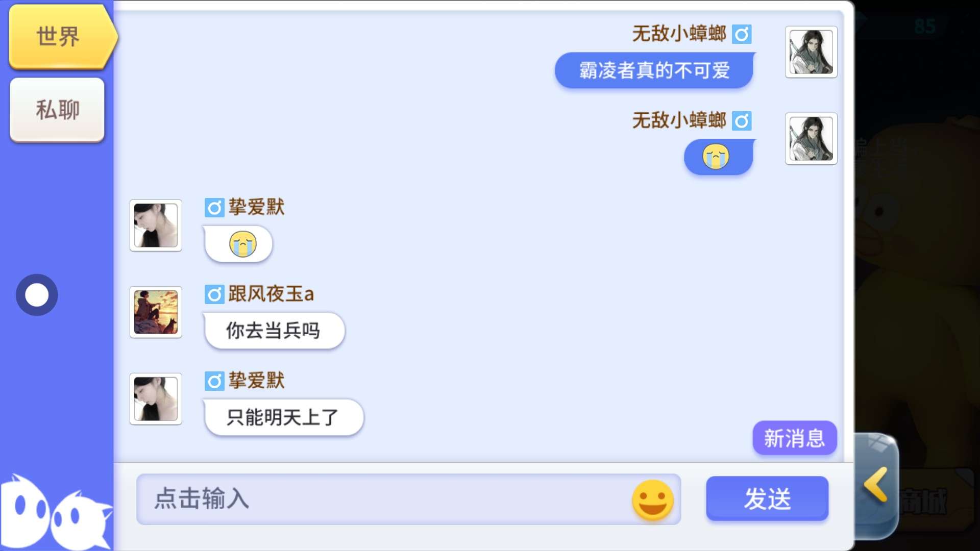The image size is (980, 551).
Task: Click male gender icon next to 跟风夜玉a
Action: (x=214, y=294)
